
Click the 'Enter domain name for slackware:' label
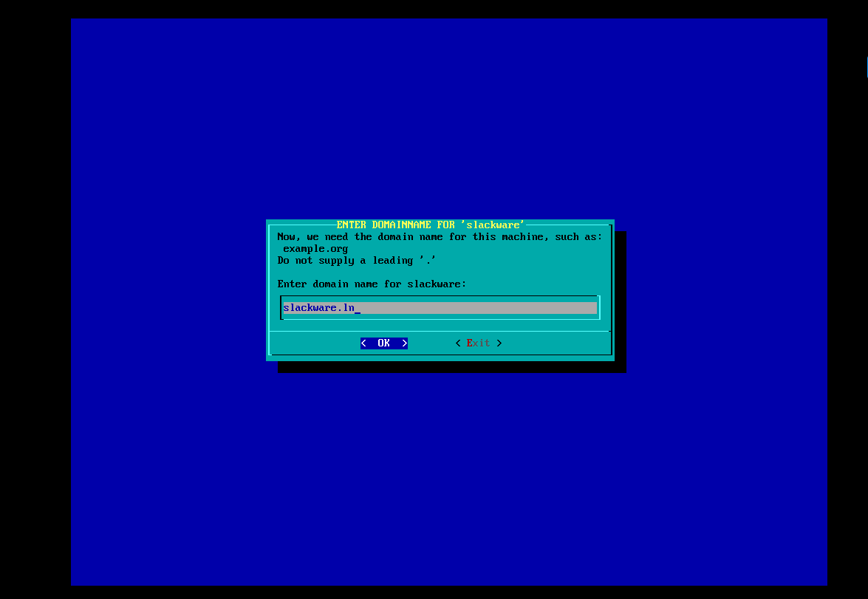[x=372, y=284]
